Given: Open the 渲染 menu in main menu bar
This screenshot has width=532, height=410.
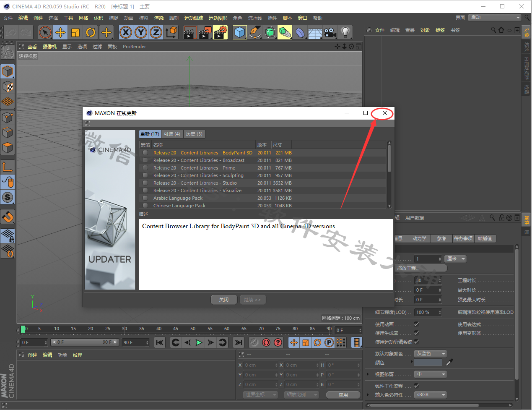Looking at the screenshot, I should [159, 18].
